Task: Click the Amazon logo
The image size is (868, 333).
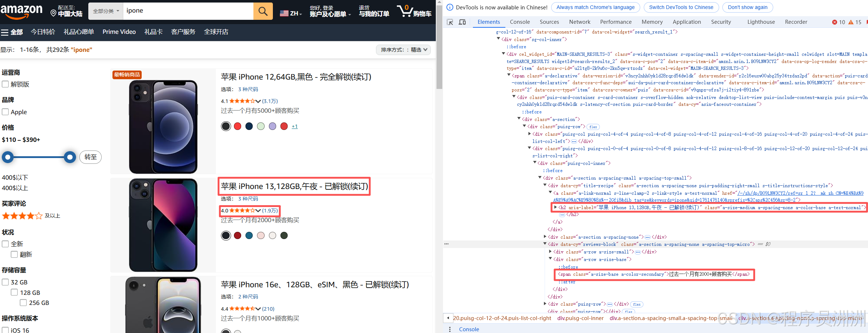Action: click(x=21, y=12)
